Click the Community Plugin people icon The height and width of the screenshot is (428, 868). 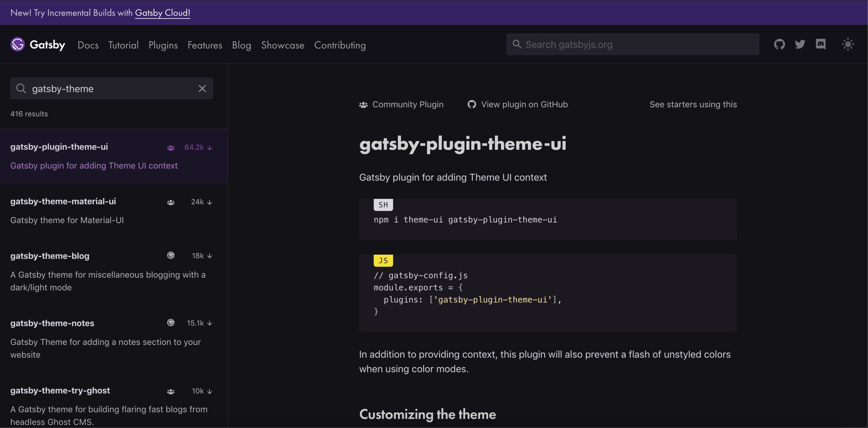(363, 105)
